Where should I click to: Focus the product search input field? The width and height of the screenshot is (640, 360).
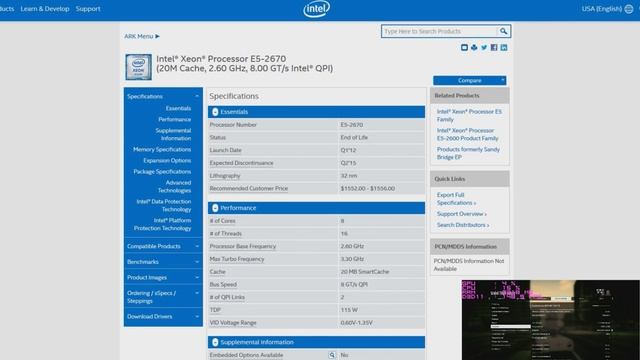pos(439,31)
